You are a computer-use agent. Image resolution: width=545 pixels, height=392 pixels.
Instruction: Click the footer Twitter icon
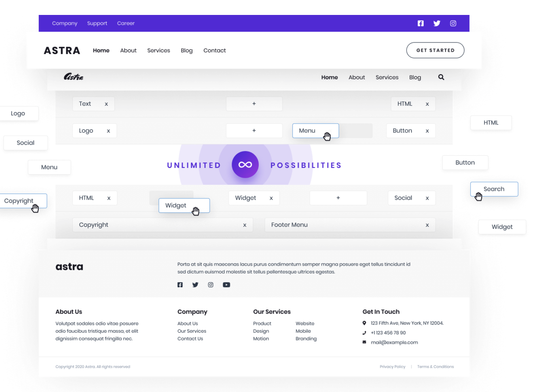pyautogui.click(x=195, y=285)
